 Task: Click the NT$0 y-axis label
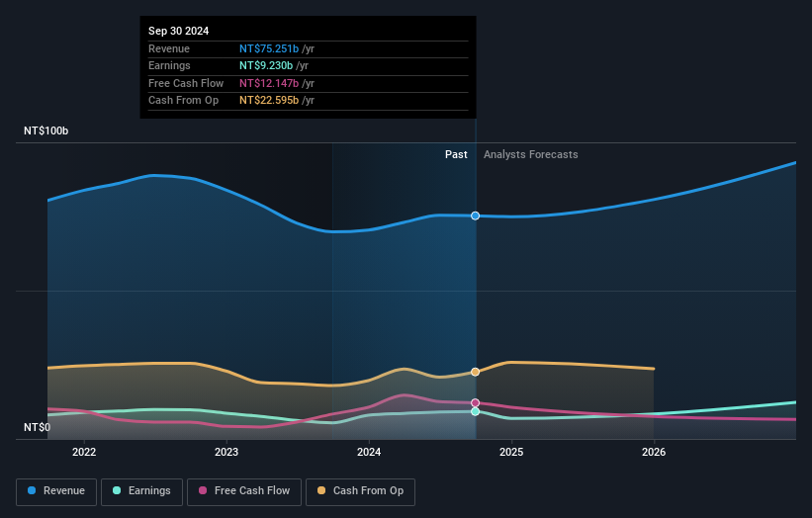pyautogui.click(x=38, y=427)
